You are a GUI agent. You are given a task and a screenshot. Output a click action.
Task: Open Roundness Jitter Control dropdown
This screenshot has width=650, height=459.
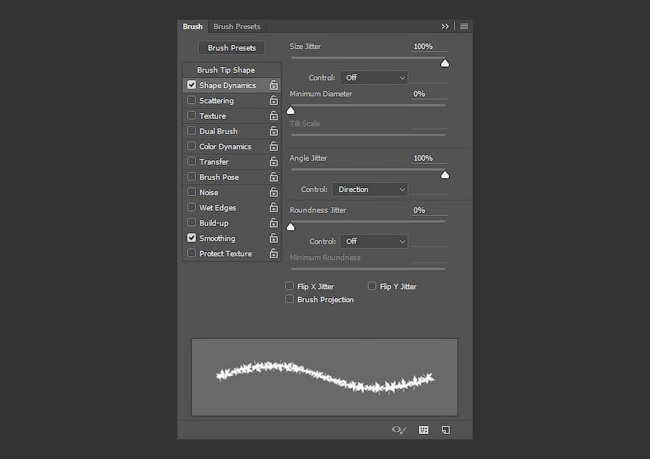point(374,241)
